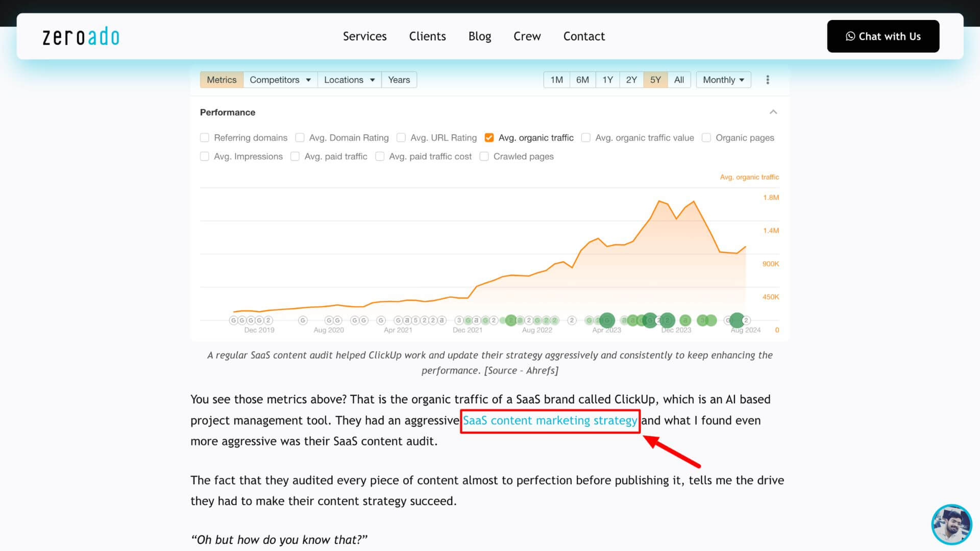Set time range to 6M

coord(582,80)
